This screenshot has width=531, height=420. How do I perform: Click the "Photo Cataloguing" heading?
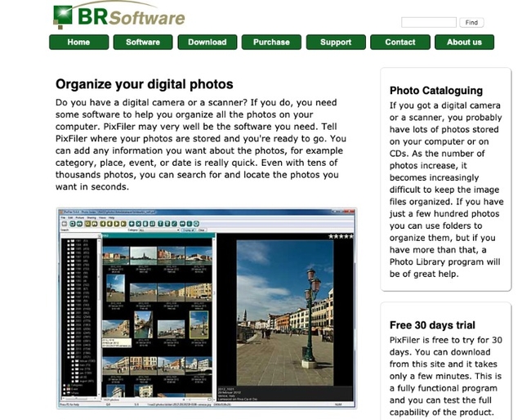pos(436,91)
